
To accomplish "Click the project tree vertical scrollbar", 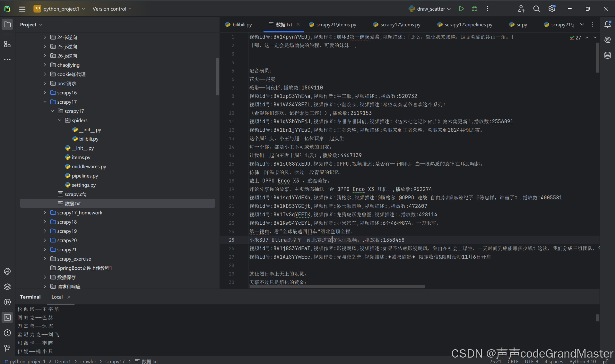I will coord(217,76).
